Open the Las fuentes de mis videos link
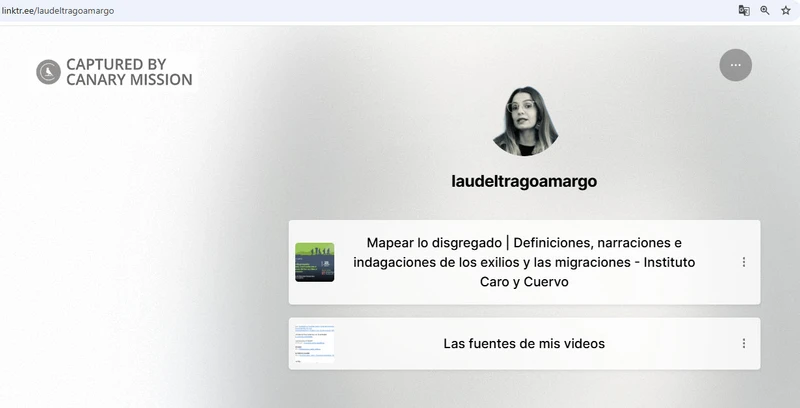The width and height of the screenshot is (800, 408). point(524,344)
